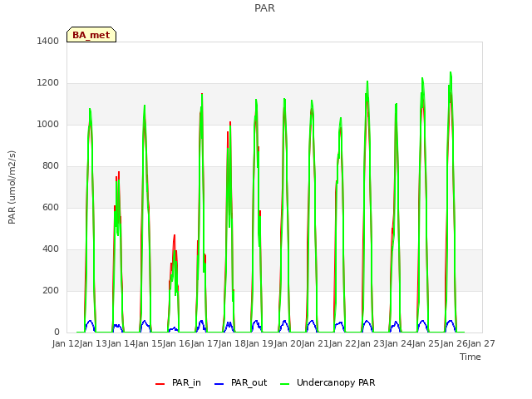Screen dimensions: 532x399
Task: Click the 0 y-axis tick label
Action: pos(57,332)
